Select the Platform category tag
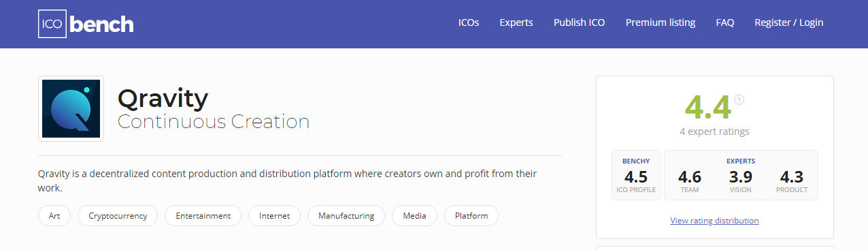Viewport: 868px width, 250px height. coord(471,216)
